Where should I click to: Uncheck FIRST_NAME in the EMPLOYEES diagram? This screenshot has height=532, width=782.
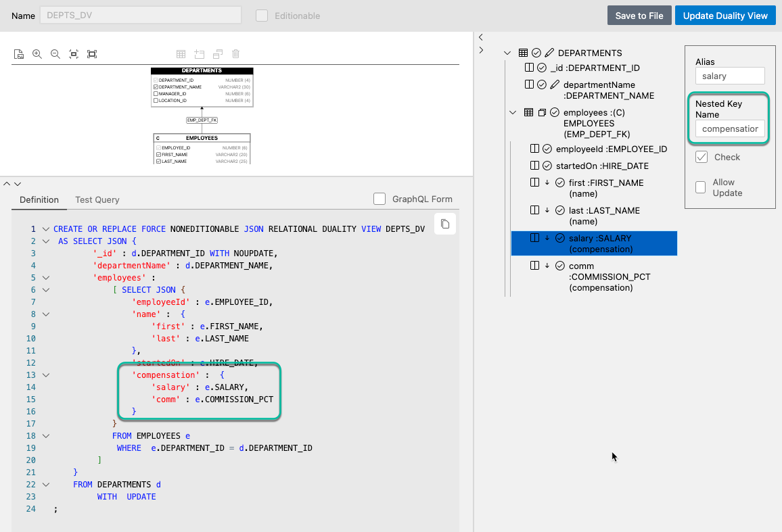coord(158,155)
